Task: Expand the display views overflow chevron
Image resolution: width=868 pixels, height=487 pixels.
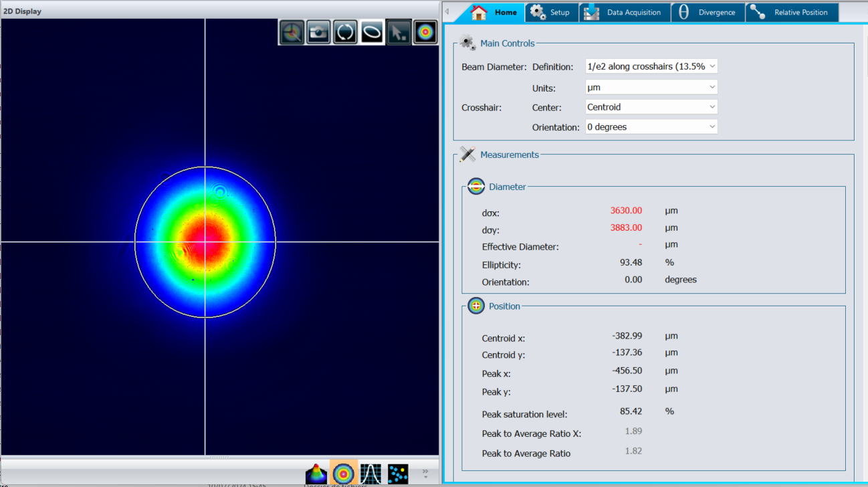Action: (x=425, y=474)
